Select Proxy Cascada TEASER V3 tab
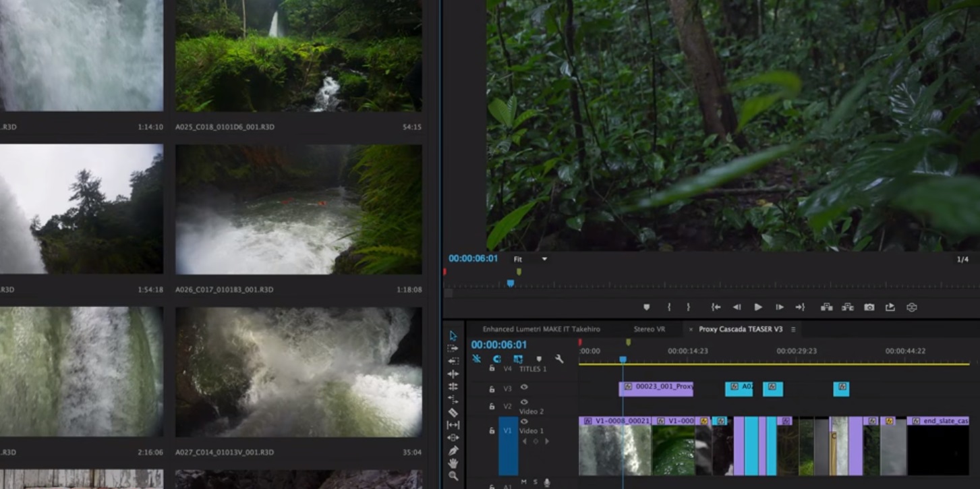 tap(741, 329)
